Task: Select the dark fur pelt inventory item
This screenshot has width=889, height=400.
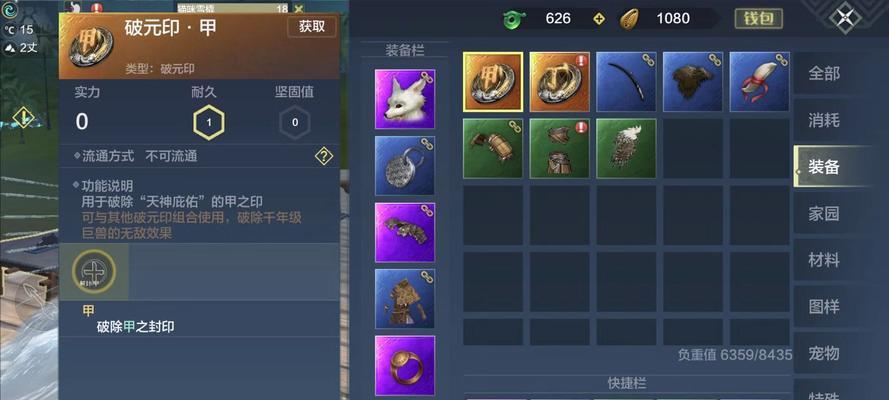Action: [693, 82]
